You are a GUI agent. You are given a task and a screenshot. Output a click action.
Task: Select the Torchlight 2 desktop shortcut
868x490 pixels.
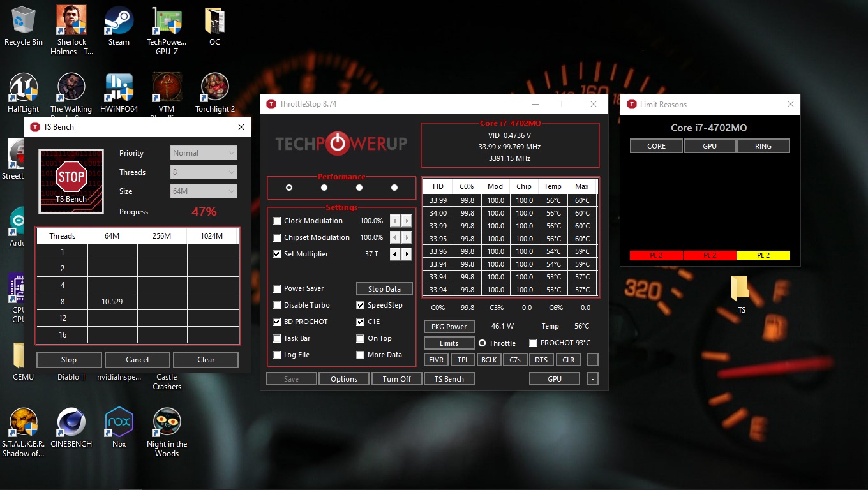tap(214, 93)
